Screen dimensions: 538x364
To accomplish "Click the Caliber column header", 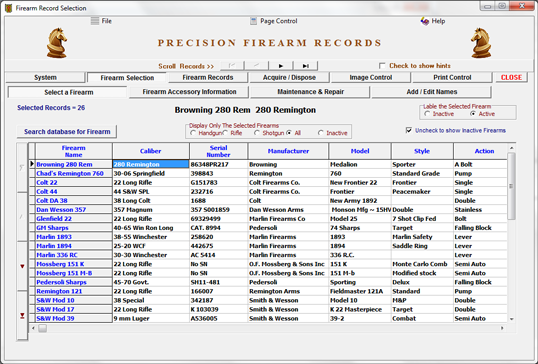I will 150,151.
